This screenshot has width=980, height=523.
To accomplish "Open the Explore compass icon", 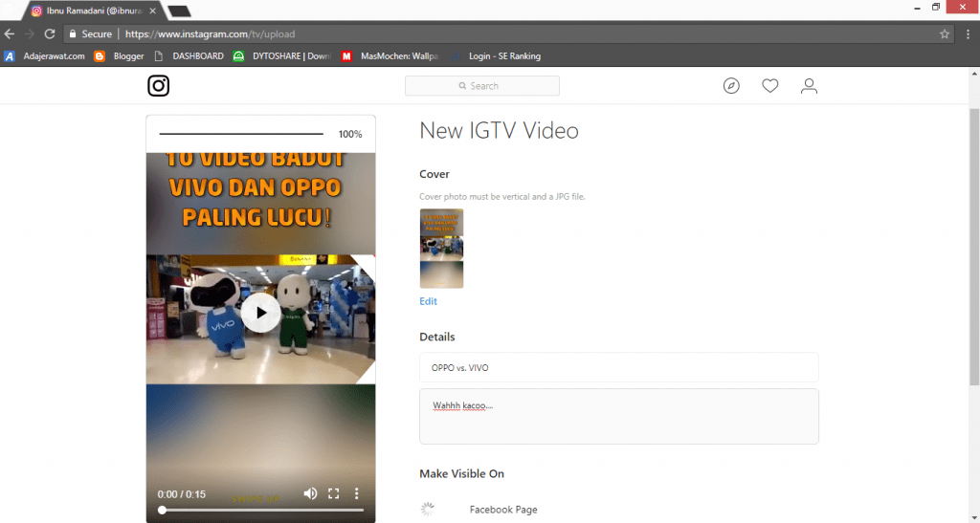I will [731, 85].
